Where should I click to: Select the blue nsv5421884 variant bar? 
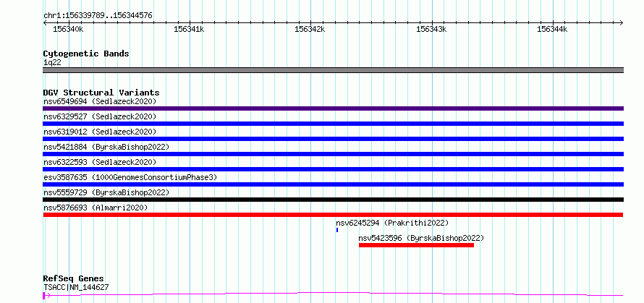tap(333, 154)
